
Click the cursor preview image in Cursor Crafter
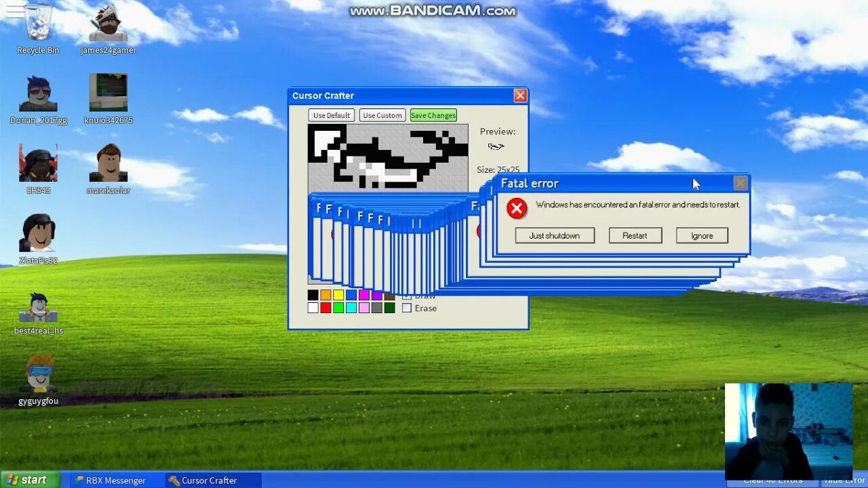pos(496,146)
